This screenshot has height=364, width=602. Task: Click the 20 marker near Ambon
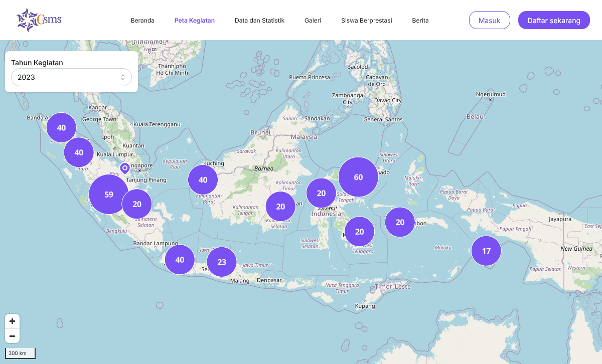pyautogui.click(x=400, y=222)
